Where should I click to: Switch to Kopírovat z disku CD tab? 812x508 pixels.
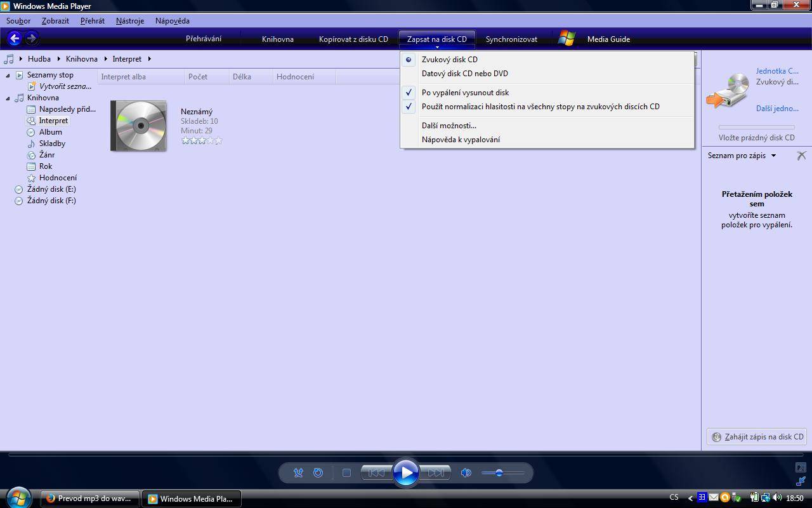[353, 39]
